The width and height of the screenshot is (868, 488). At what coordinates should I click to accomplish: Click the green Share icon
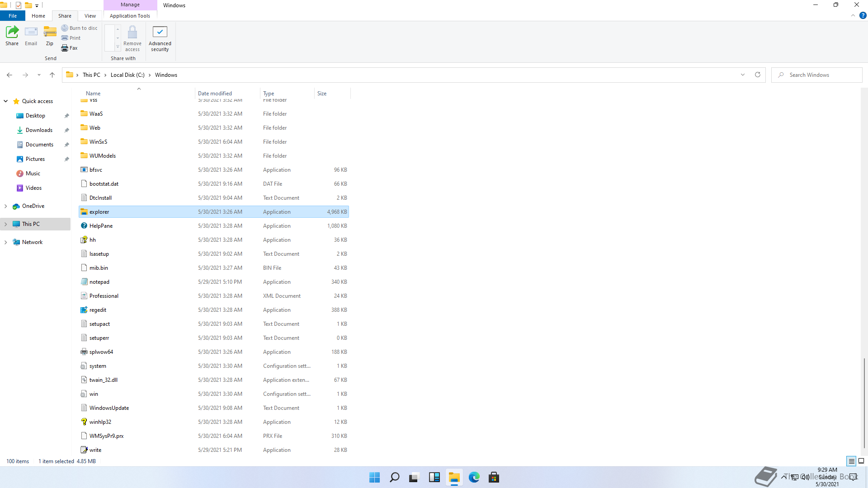point(12,32)
